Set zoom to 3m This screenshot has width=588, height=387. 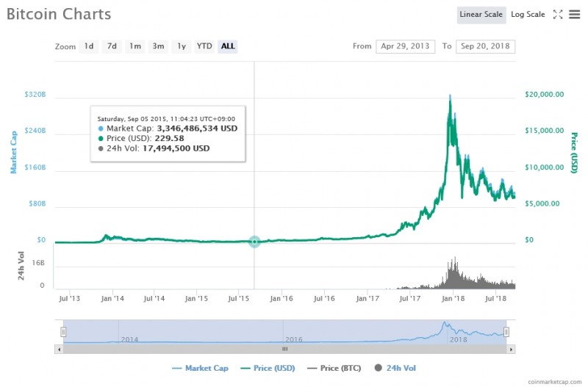tap(158, 46)
